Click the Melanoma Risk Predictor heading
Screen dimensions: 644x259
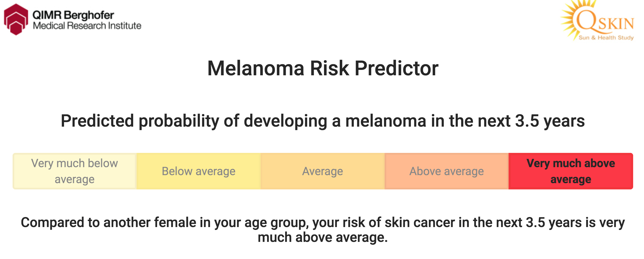pos(323,68)
